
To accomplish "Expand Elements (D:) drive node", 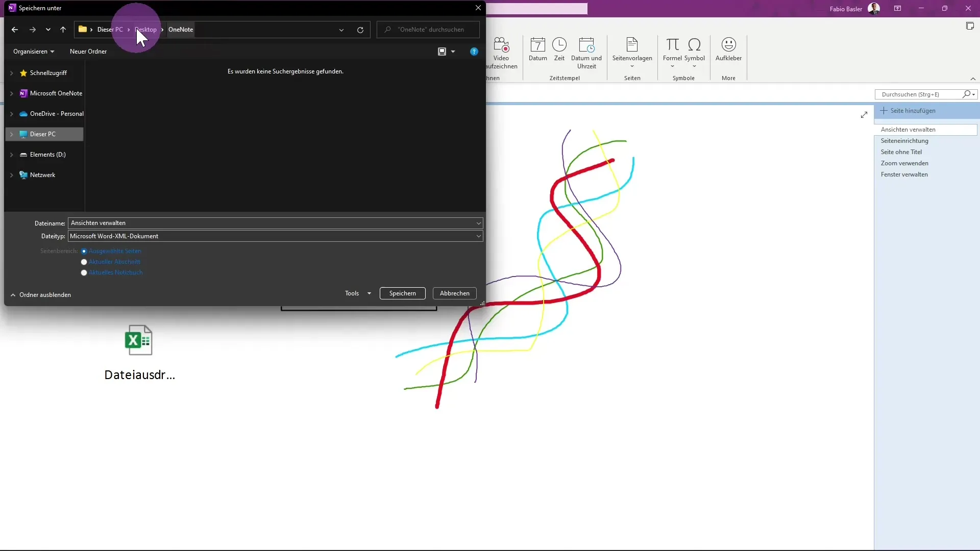I will point(12,155).
